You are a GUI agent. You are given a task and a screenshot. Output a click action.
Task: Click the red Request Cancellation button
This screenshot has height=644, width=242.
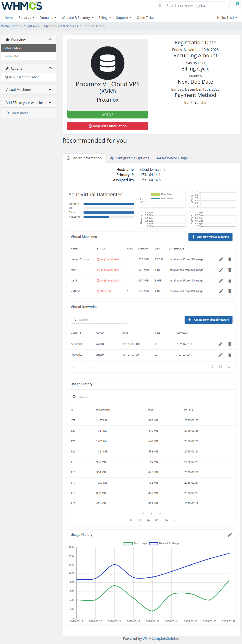(108, 126)
